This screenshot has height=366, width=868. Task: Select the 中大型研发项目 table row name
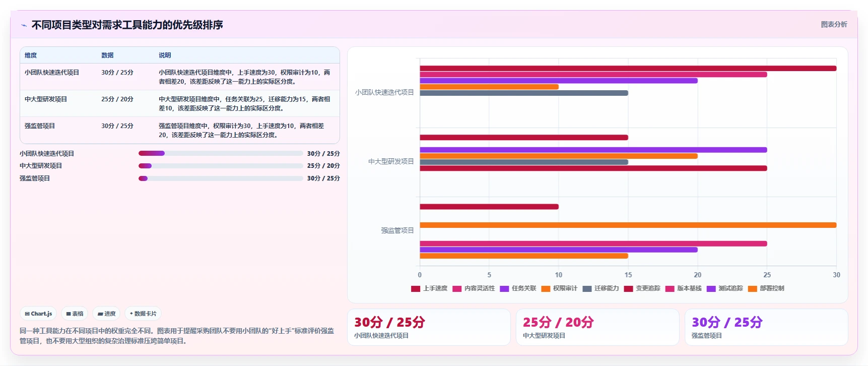click(x=46, y=99)
